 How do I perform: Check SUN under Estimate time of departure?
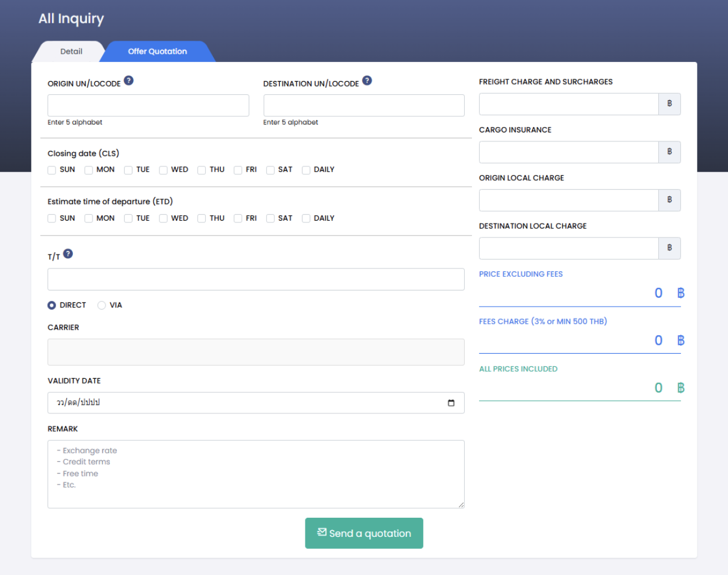click(52, 218)
